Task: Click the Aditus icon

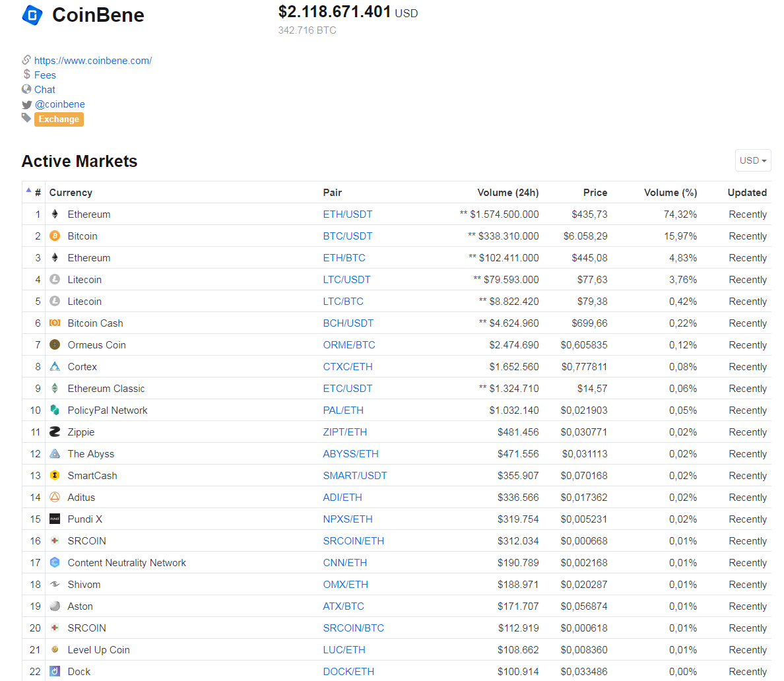Action: [x=55, y=497]
